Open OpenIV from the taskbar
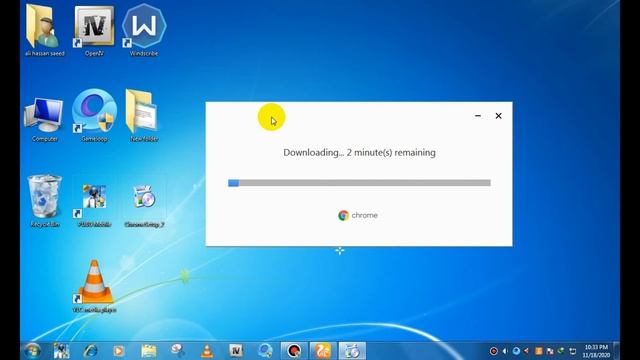The image size is (640, 360). point(236,351)
